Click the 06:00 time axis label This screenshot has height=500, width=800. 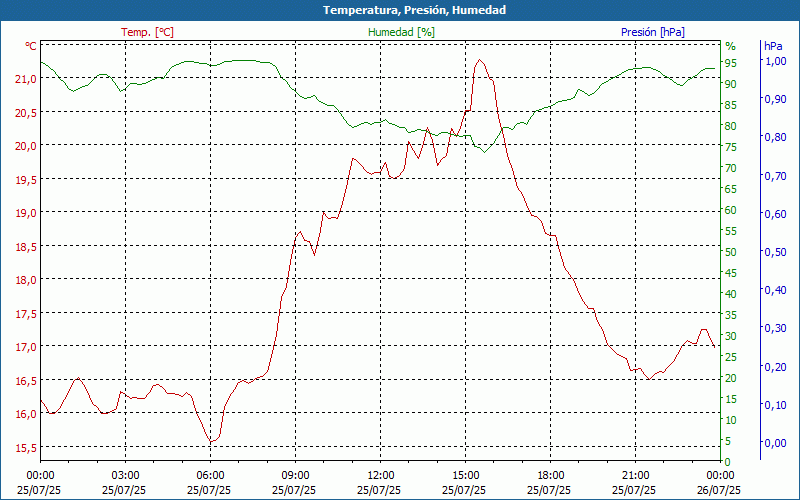click(211, 476)
